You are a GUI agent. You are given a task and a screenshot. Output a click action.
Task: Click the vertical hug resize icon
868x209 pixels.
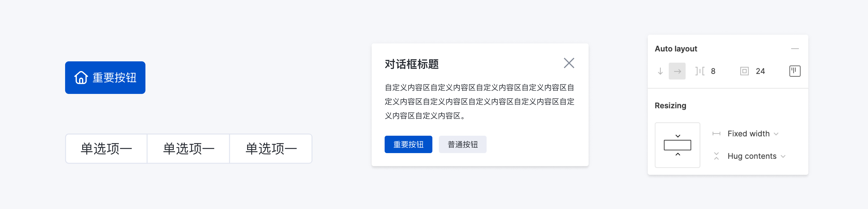(716, 156)
